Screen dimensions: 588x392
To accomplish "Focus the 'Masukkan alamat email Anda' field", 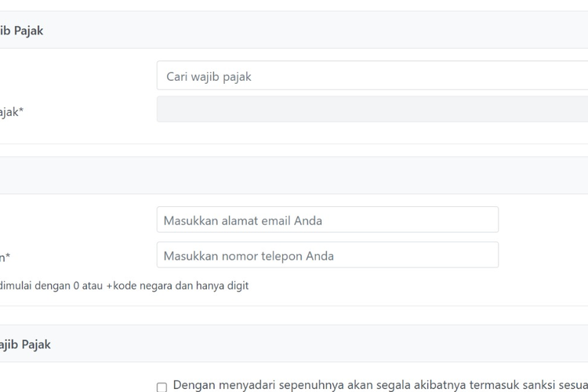I will point(328,220).
